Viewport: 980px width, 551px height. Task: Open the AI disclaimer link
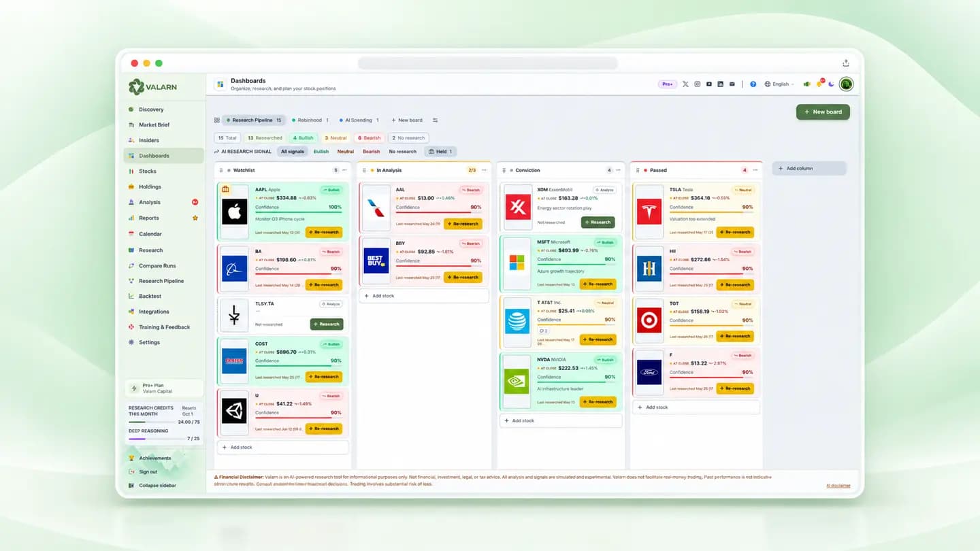[x=838, y=486]
